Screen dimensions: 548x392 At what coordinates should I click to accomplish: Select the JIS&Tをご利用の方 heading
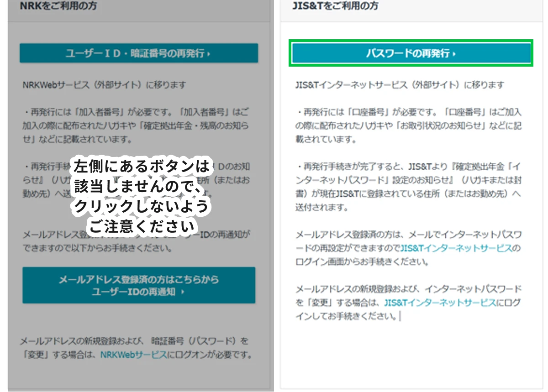point(335,6)
